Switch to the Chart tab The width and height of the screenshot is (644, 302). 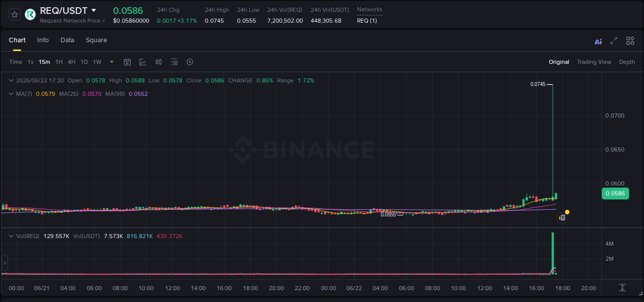coord(17,40)
